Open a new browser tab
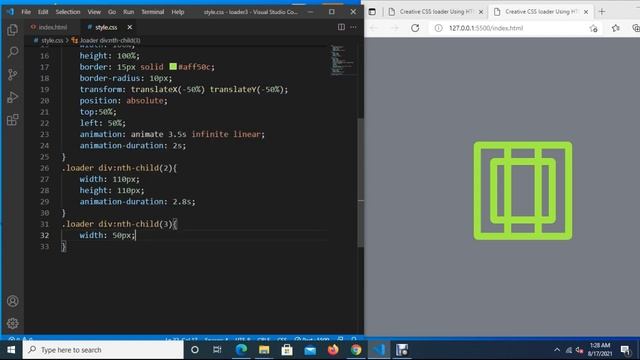Screen dimensions: 640x360 [602, 12]
